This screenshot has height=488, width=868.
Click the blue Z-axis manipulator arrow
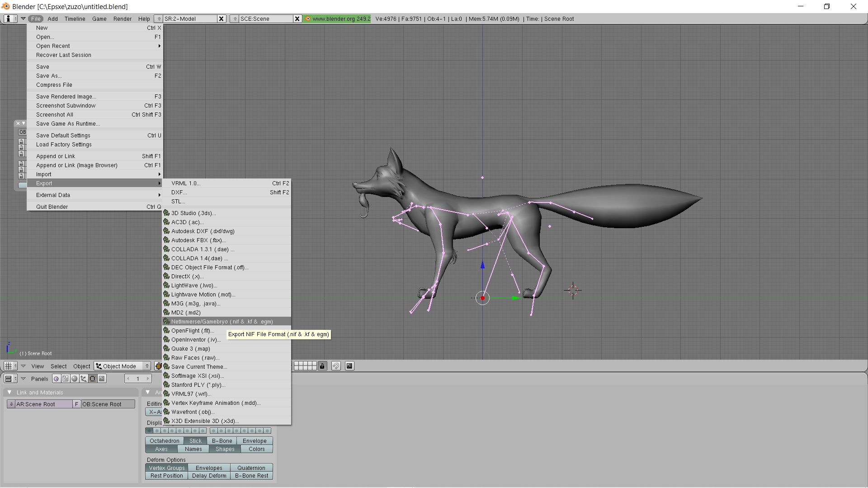click(x=482, y=265)
